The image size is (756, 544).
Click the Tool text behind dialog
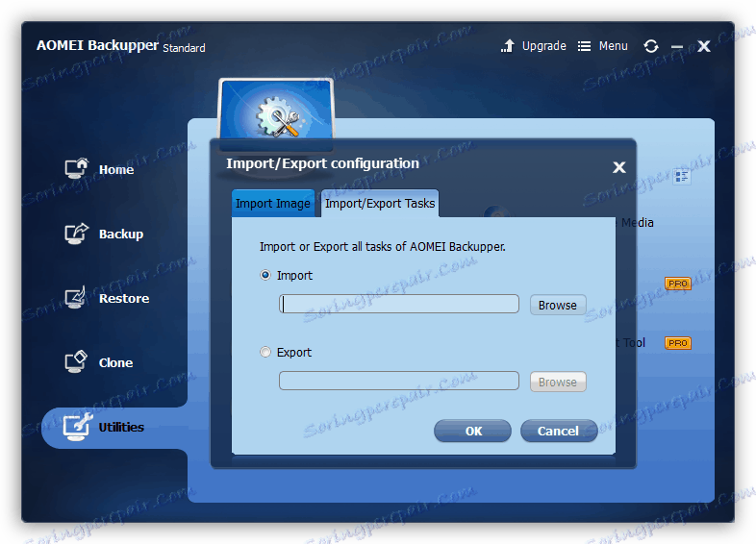tap(634, 342)
